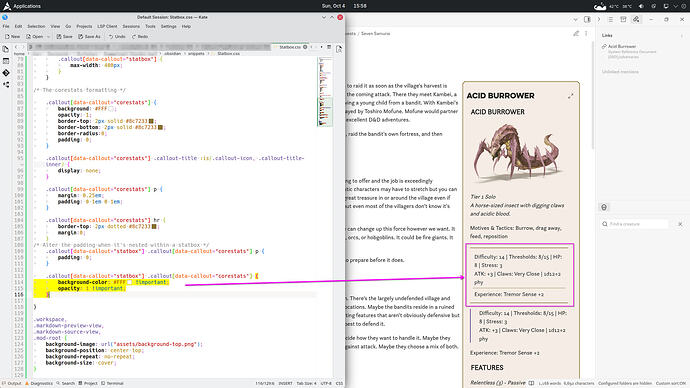Click the #8c7233 border-top swatch on line 89
Image resolution: width=690 pixels, height=388 pixels.
pyautogui.click(x=151, y=121)
